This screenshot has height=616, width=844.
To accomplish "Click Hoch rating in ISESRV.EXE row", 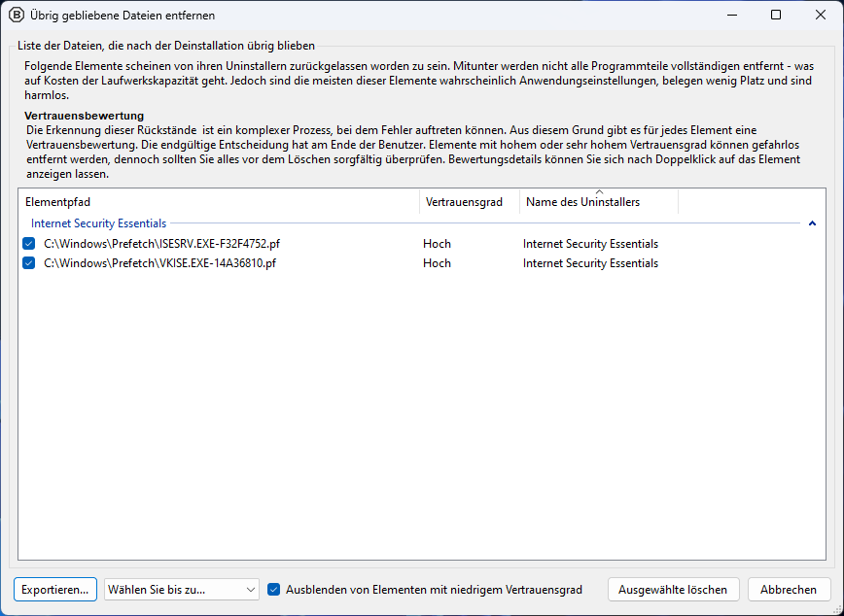I will click(438, 244).
